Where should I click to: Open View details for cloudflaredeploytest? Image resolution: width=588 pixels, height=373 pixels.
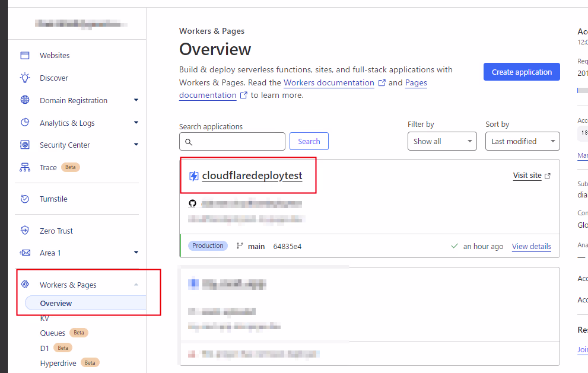pyautogui.click(x=532, y=246)
